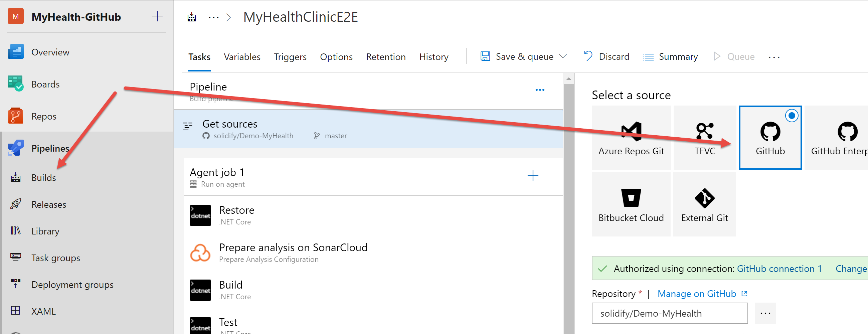Open Overview from the sidebar
This screenshot has width=868, height=334.
pyautogui.click(x=50, y=52)
